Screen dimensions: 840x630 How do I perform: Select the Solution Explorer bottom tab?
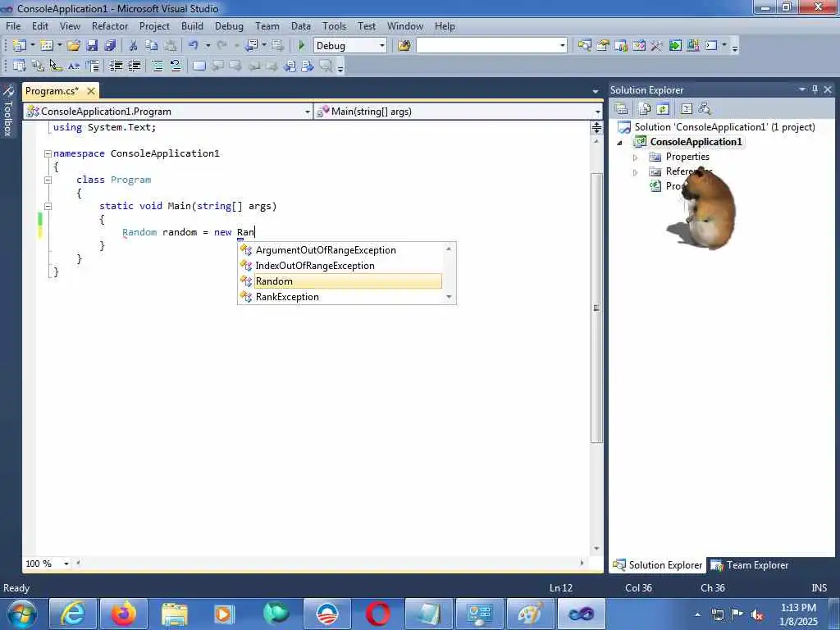pyautogui.click(x=658, y=564)
